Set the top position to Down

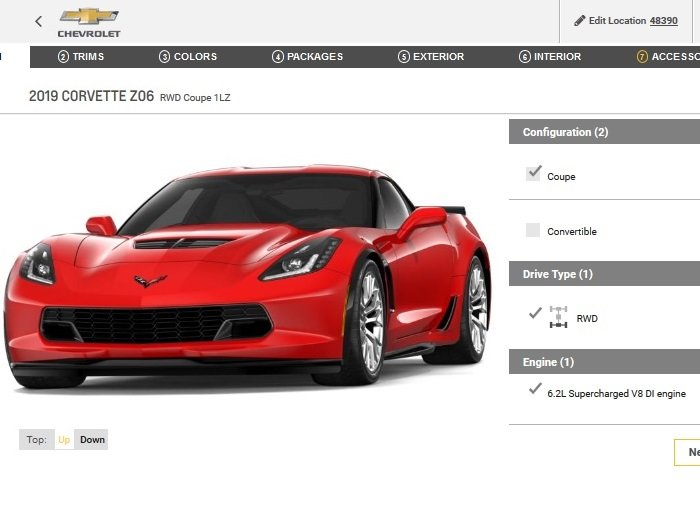coord(92,440)
